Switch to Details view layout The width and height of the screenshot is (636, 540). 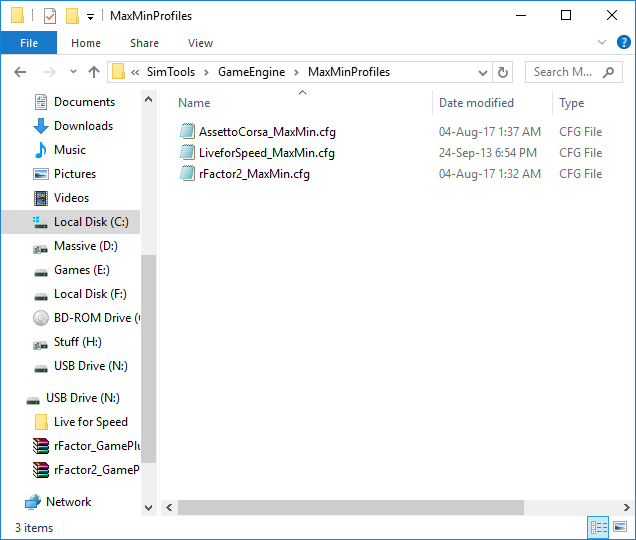(598, 527)
